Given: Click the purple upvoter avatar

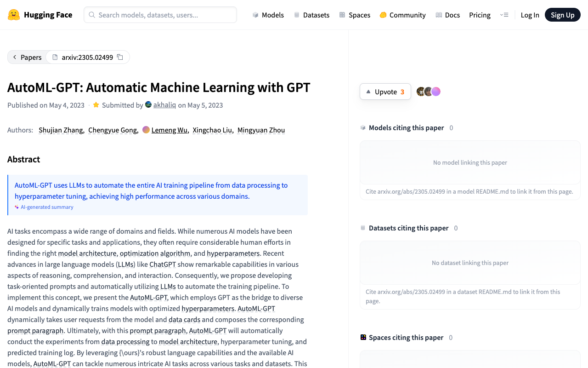Looking at the screenshot, I should [436, 92].
